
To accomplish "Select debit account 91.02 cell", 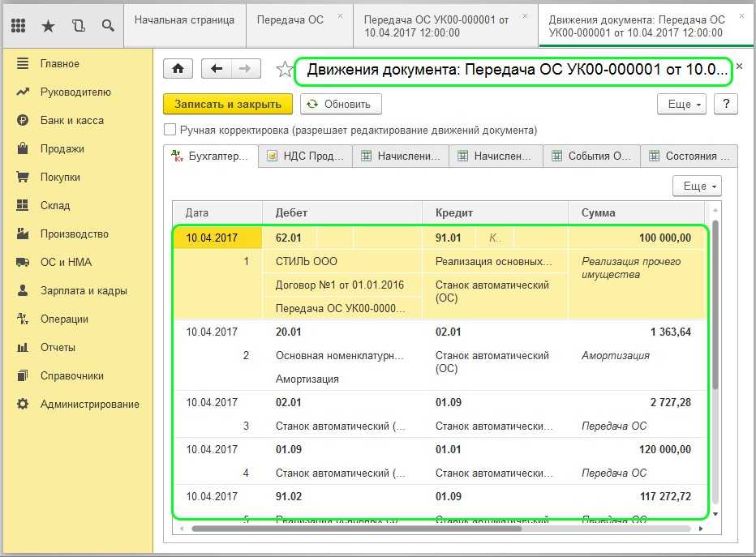I will pos(289,497).
